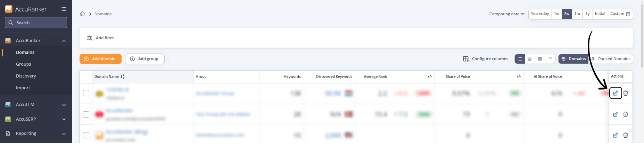Screen dimensions: 644x146
Task: Click the Domains breadcrumb
Action: pyautogui.click(x=103, y=14)
